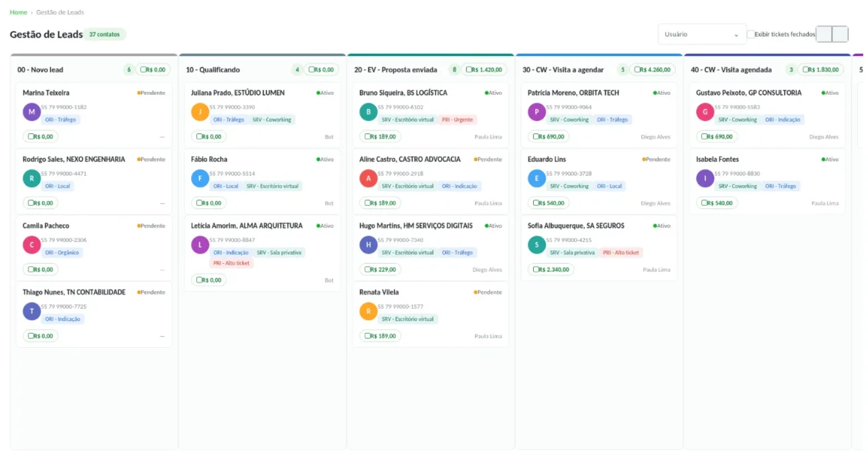Select Renata Vilela's orange R avatar
Image resolution: width=868 pixels, height=454 pixels.
[368, 311]
